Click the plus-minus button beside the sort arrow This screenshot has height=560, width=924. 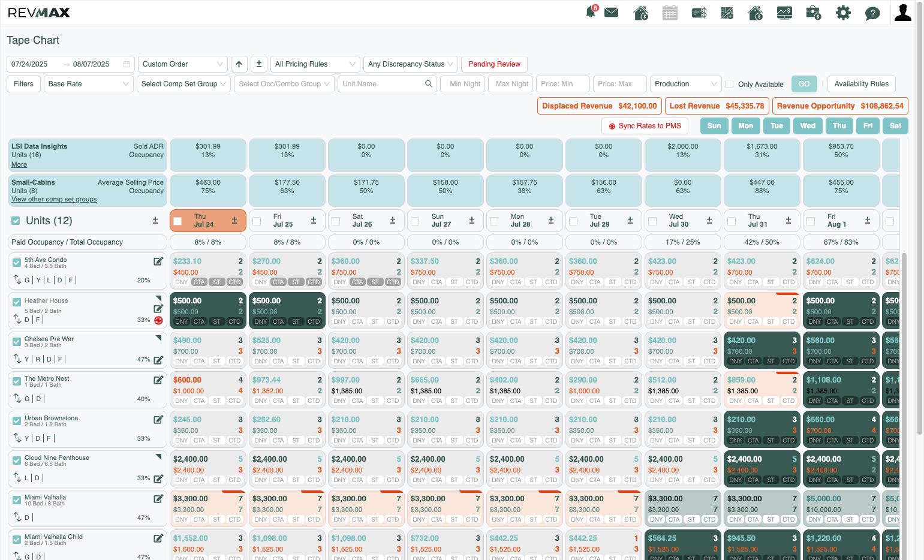click(259, 64)
